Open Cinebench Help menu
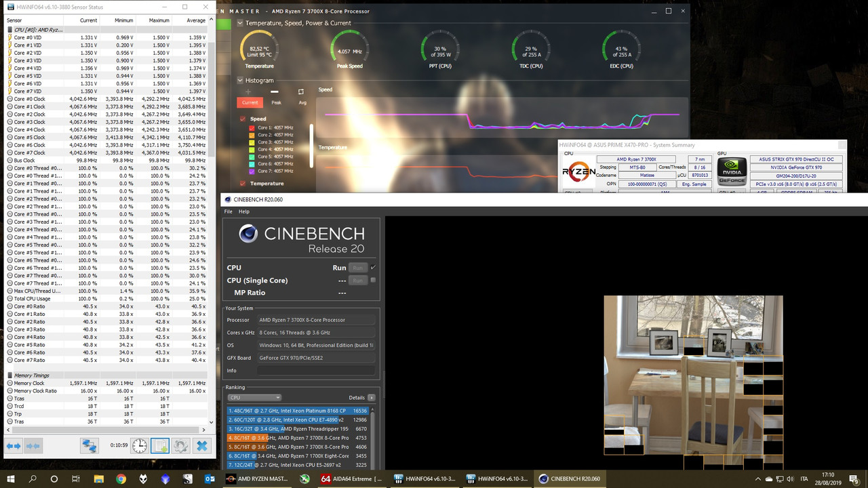 (x=244, y=211)
